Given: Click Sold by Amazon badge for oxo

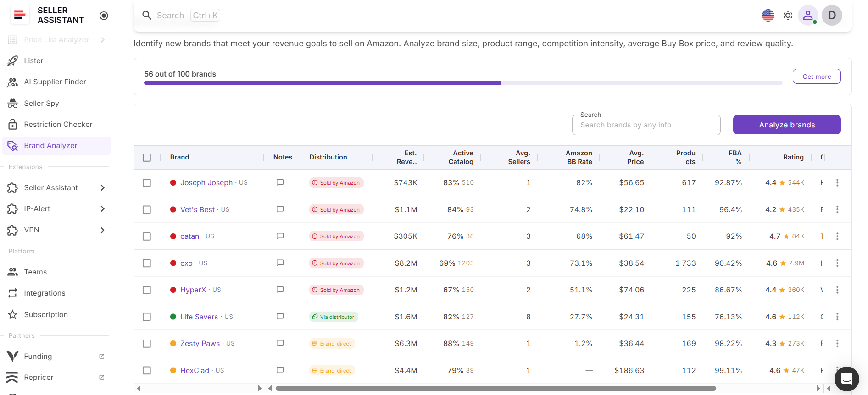Looking at the screenshot, I should point(336,263).
